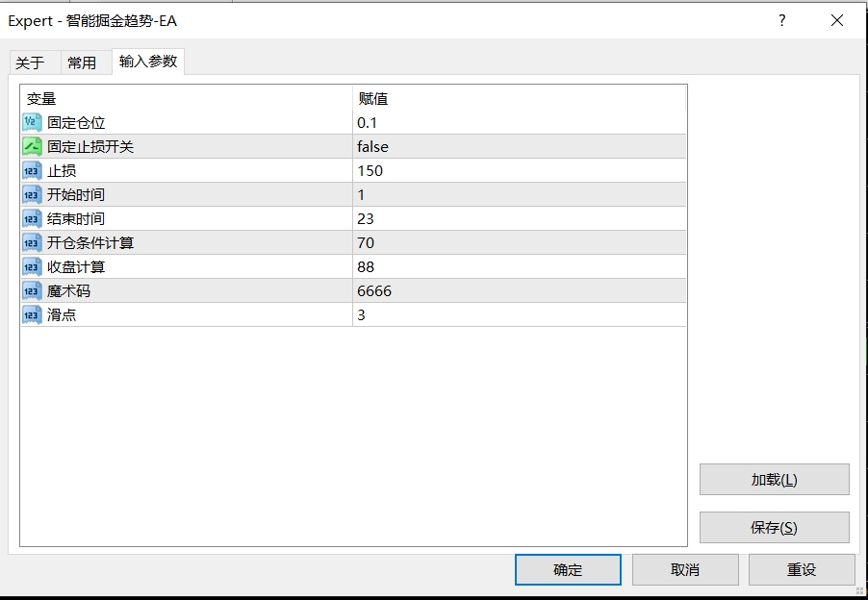The image size is (868, 600).
Task: Click the icon beside 固定仓位 variable
Action: point(32,122)
